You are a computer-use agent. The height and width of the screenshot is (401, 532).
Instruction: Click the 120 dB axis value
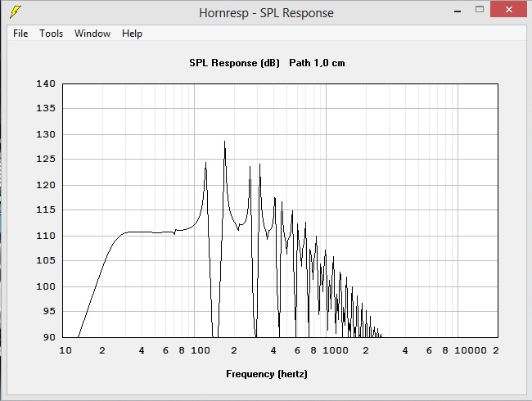pos(46,185)
